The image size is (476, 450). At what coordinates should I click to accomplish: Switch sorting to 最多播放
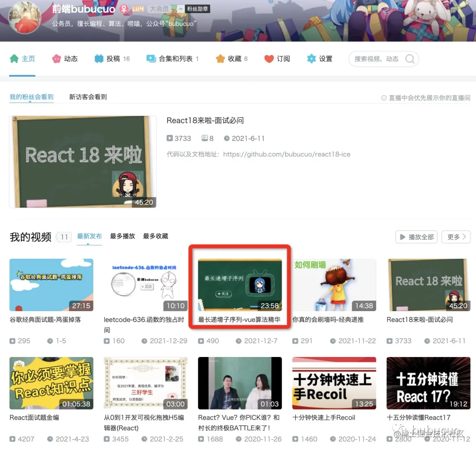pyautogui.click(x=122, y=236)
